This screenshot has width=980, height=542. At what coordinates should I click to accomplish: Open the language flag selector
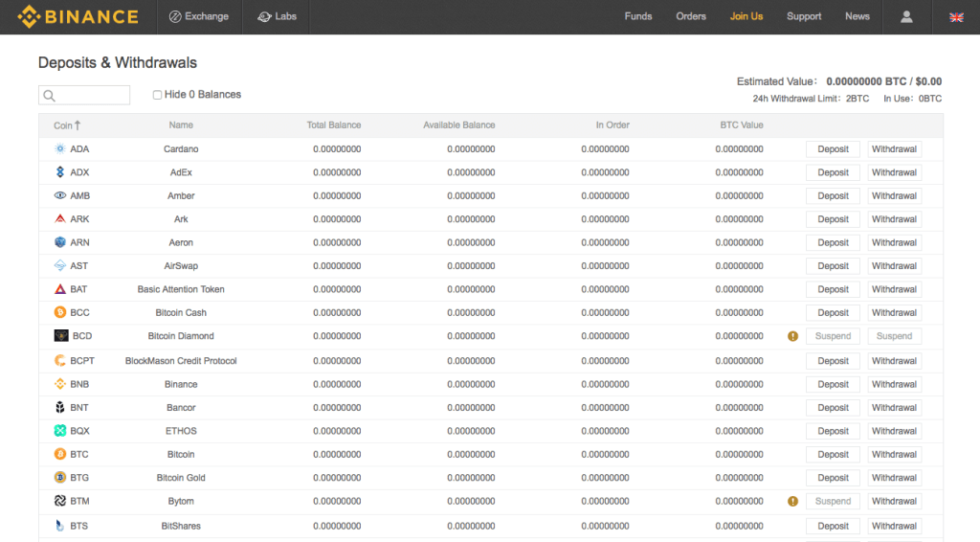[x=956, y=17]
